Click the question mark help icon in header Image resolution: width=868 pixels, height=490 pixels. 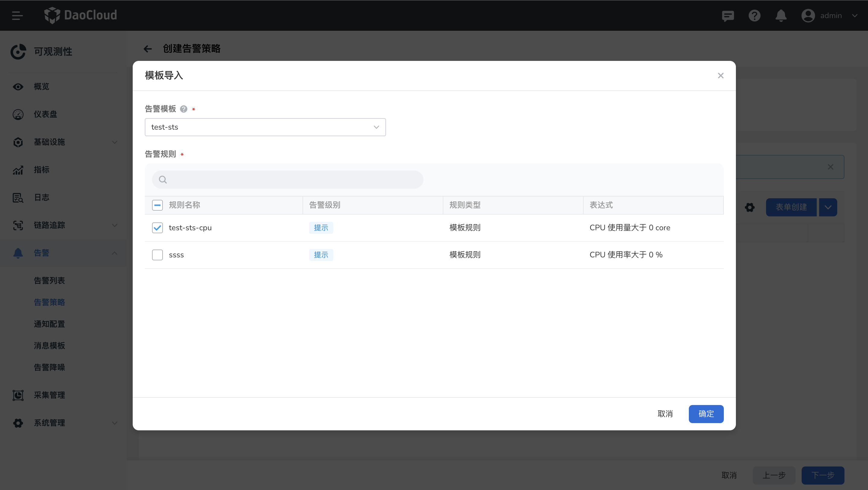(754, 15)
